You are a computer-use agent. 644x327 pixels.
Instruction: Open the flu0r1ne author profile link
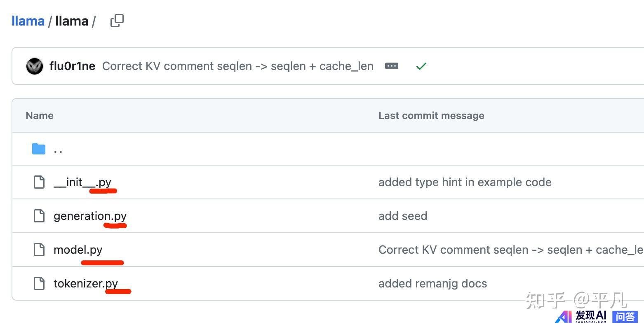72,66
